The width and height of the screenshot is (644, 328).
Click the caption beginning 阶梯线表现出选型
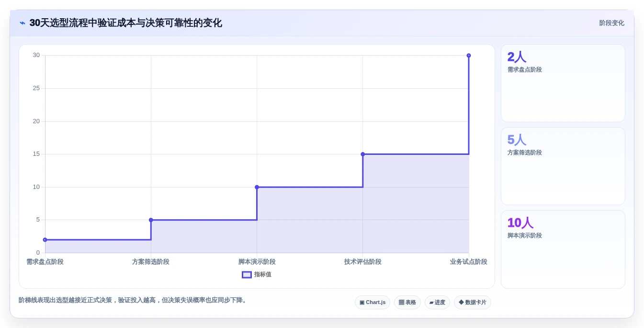(134, 300)
